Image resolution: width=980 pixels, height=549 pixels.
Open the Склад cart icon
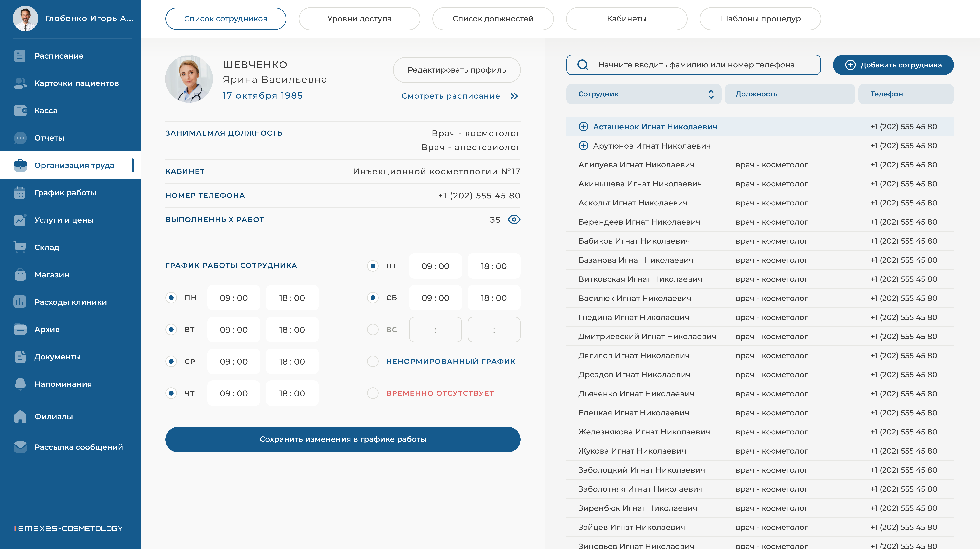pyautogui.click(x=20, y=247)
